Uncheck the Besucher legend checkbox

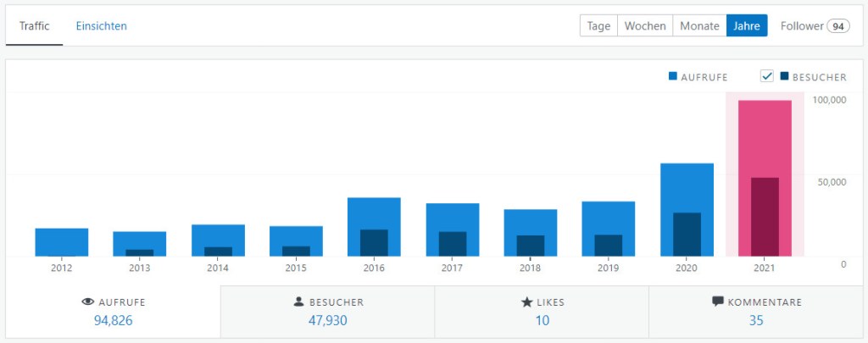pos(767,76)
